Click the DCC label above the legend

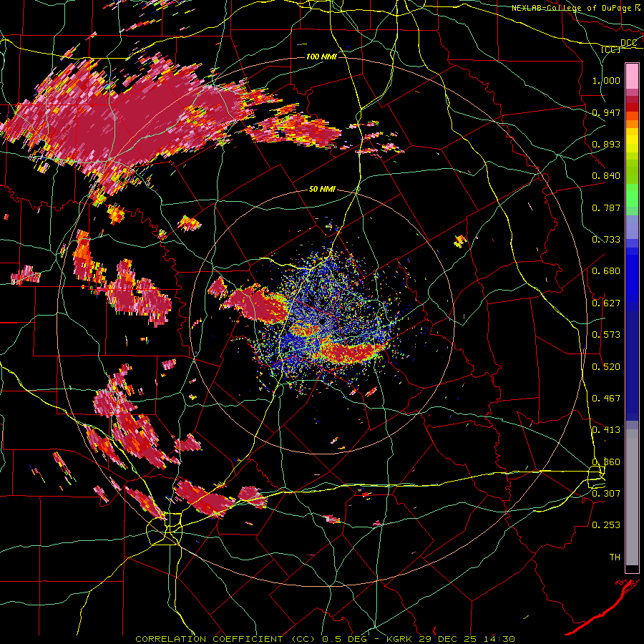pyautogui.click(x=628, y=43)
